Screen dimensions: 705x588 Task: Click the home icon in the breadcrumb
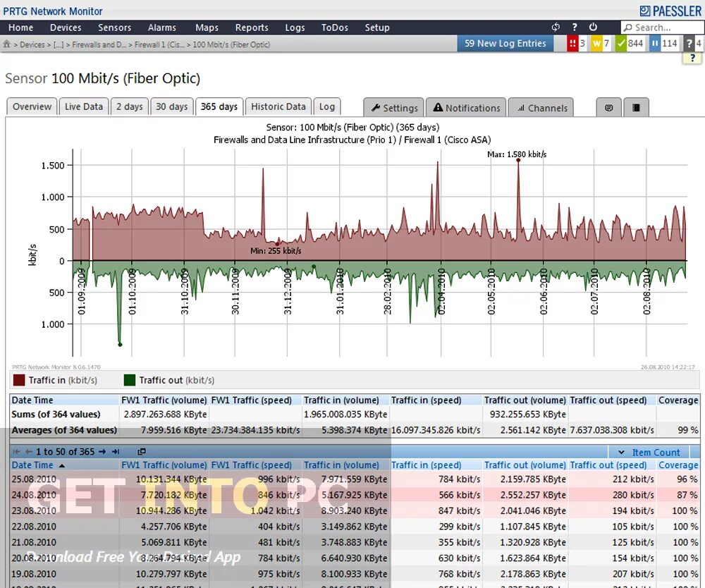[7, 44]
